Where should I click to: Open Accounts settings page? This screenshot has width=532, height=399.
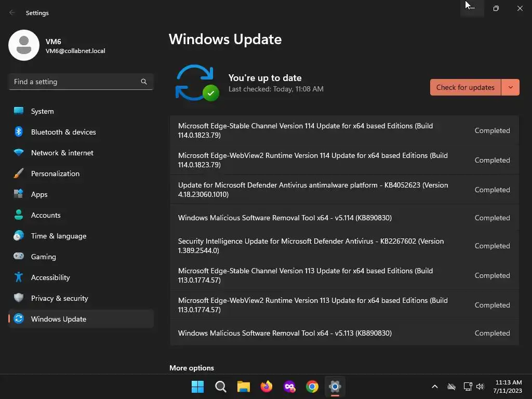[x=81, y=215]
